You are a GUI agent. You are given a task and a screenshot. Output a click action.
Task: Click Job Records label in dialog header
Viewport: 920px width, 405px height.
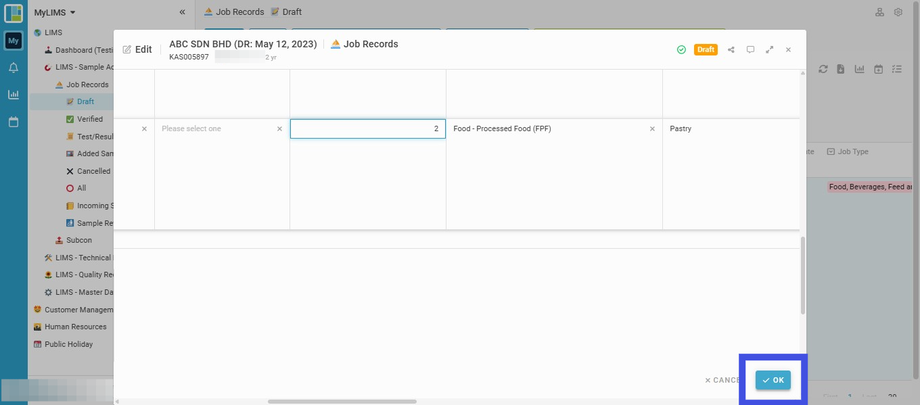pyautogui.click(x=371, y=44)
